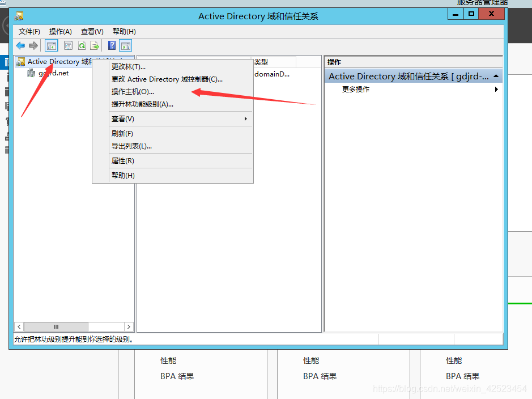Toggle the show/hide console tree icon

(52, 45)
